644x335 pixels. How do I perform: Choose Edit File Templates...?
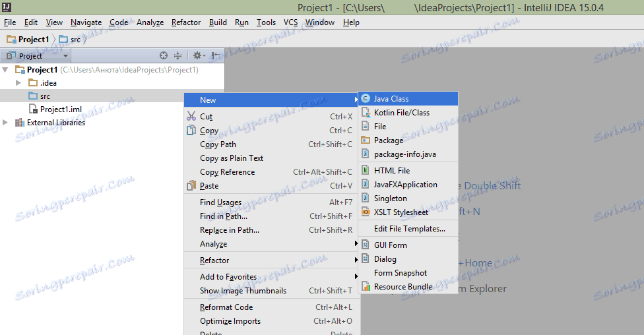pos(408,229)
